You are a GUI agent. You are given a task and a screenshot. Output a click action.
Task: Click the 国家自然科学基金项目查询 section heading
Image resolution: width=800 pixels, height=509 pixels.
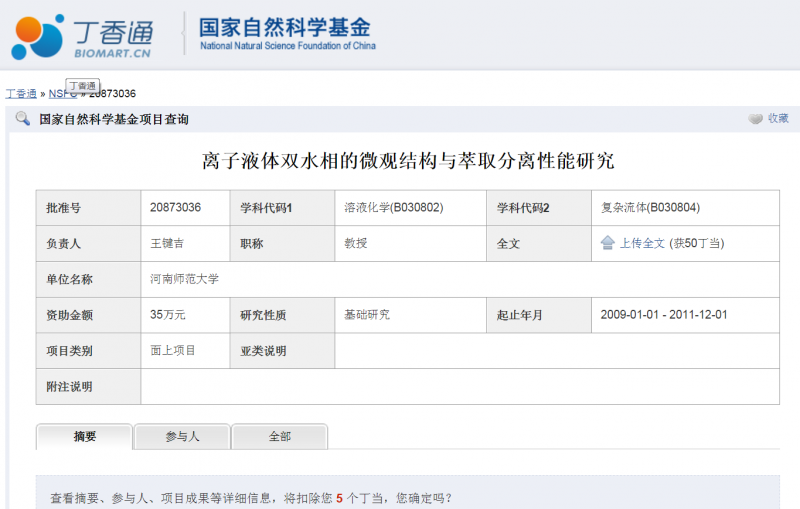pos(113,119)
